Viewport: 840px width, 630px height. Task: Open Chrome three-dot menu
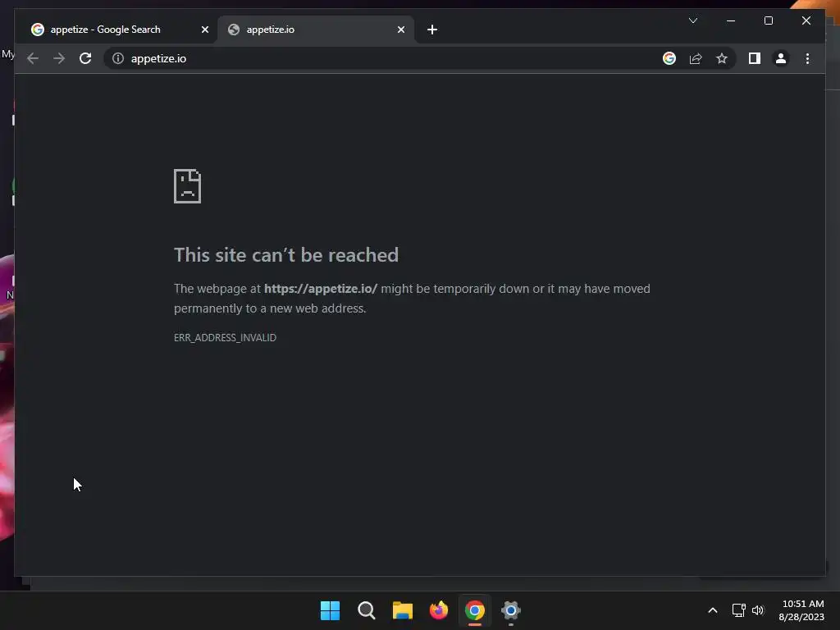click(x=807, y=58)
